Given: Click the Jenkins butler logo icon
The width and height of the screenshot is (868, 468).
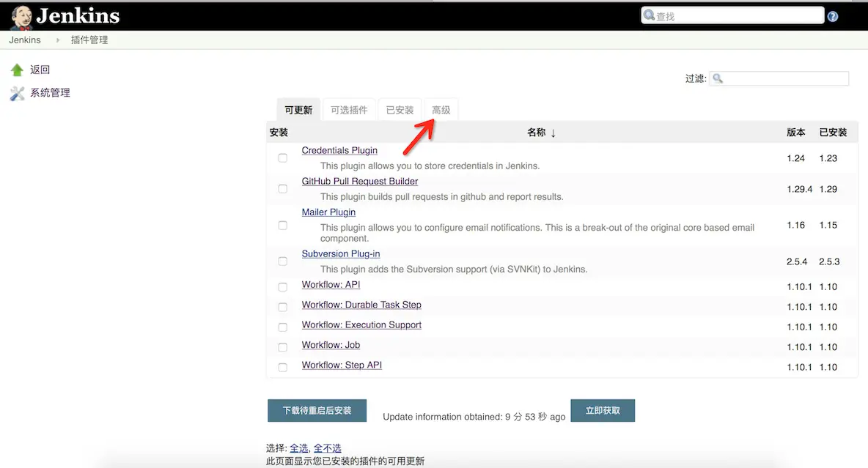Looking at the screenshot, I should (21, 17).
